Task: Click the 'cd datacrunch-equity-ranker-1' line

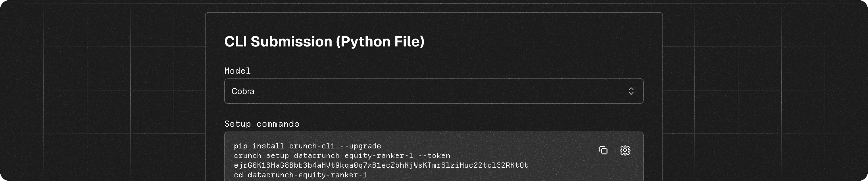Action: [x=300, y=175]
